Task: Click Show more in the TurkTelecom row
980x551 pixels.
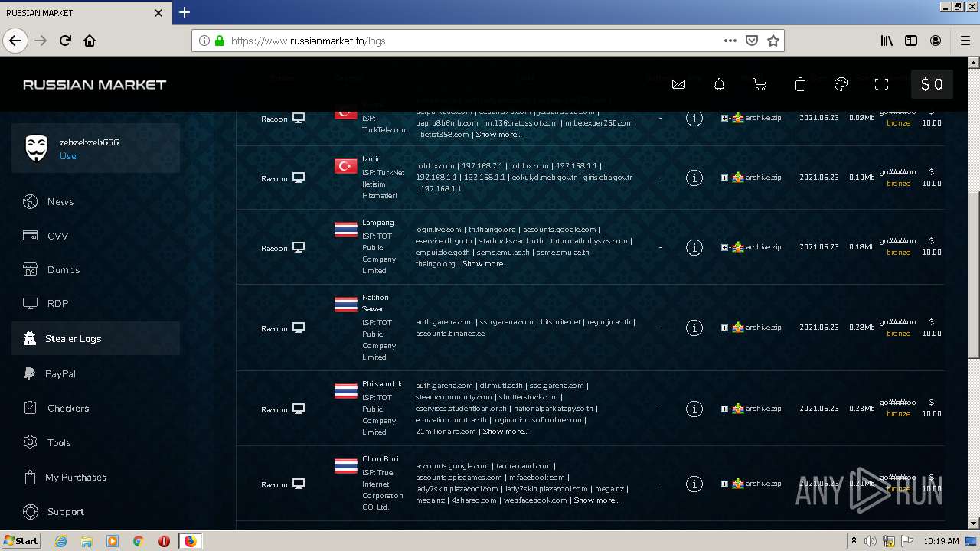Action: coord(498,135)
